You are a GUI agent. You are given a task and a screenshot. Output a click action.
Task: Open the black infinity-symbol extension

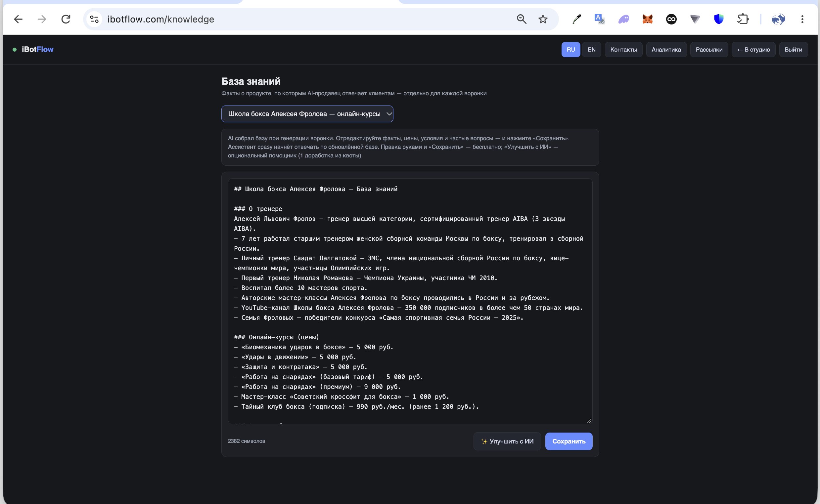point(671,19)
